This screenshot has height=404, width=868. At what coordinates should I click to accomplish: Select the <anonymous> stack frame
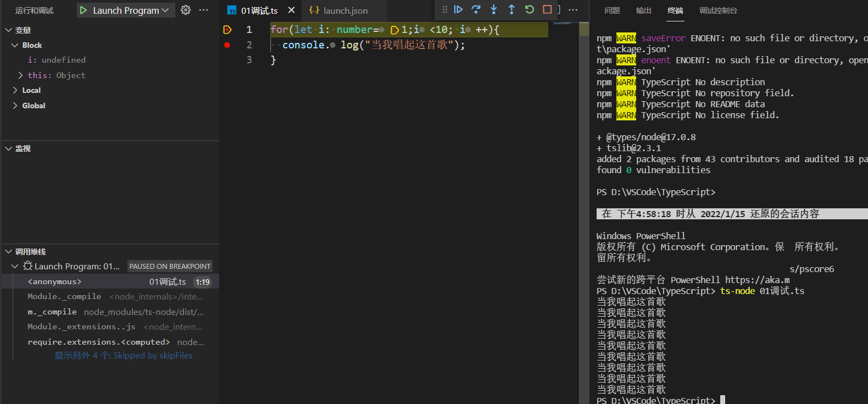point(110,281)
